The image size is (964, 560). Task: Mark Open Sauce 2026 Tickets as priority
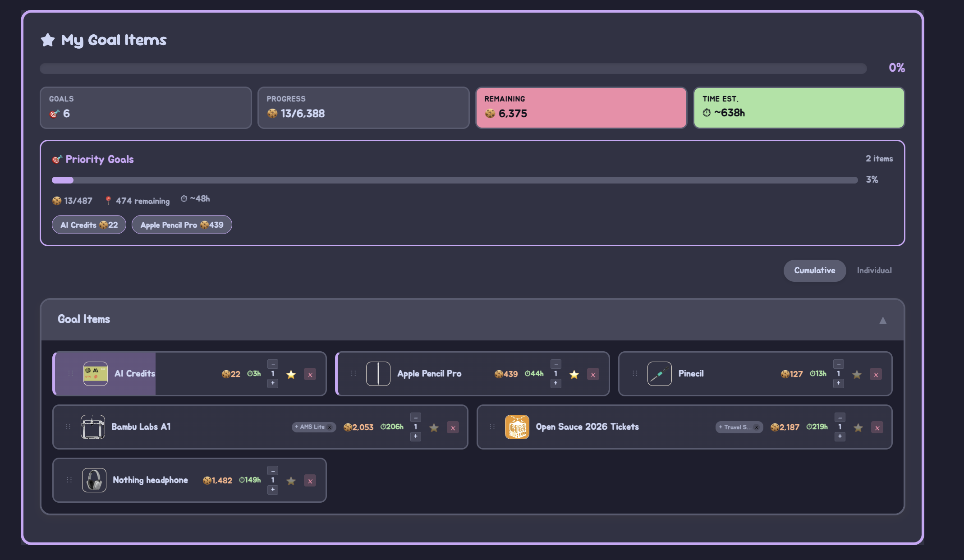click(x=858, y=427)
